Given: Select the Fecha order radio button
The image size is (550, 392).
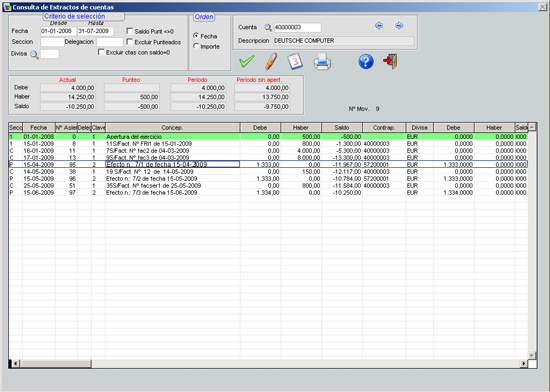Looking at the screenshot, I should point(196,36).
